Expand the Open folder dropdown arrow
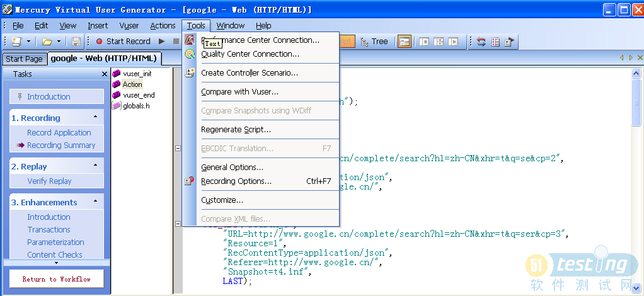Image resolution: width=644 pixels, height=296 pixels. (59, 42)
